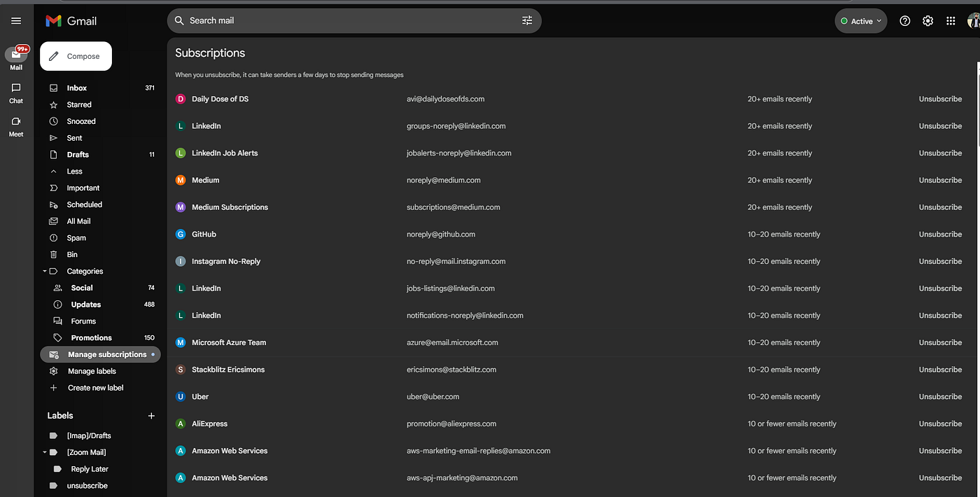Click the Uber sender avatar
Screen dimensions: 980x497
click(181, 397)
